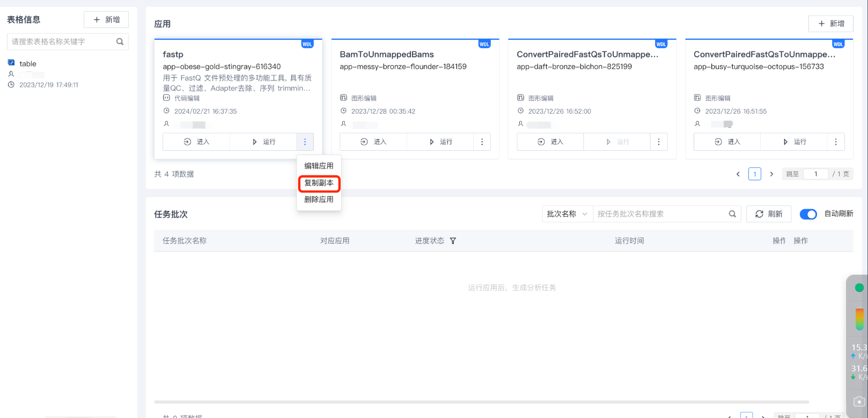Image resolution: width=868 pixels, height=418 pixels.
Task: Click 新增 button in the 应用 section
Action: (831, 24)
